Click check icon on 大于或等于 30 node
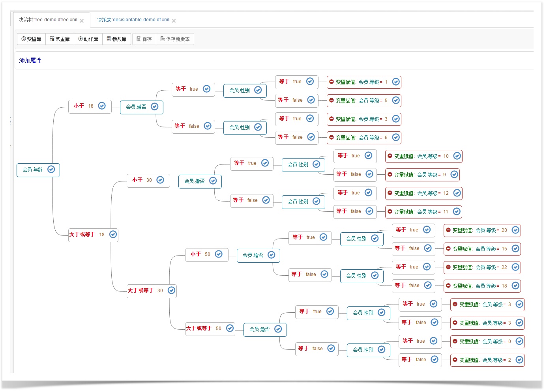 [x=171, y=290]
